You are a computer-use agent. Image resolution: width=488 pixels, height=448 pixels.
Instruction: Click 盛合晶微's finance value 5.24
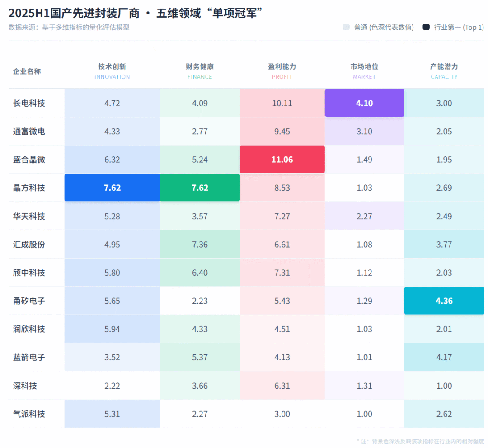pyautogui.click(x=200, y=160)
